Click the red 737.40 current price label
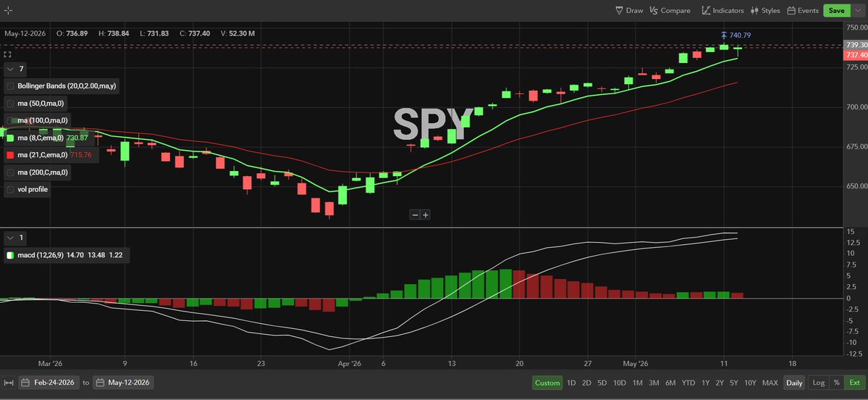The width and height of the screenshot is (868, 400). click(x=856, y=55)
